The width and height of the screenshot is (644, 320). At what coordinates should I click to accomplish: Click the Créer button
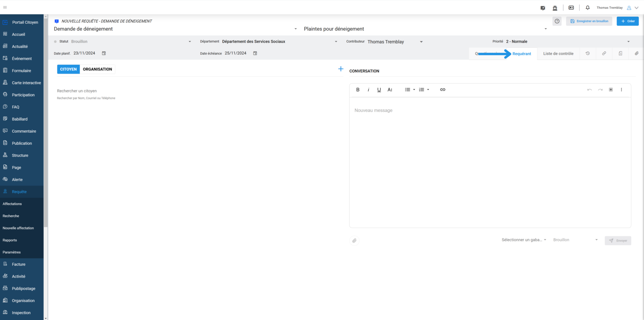pyautogui.click(x=627, y=21)
